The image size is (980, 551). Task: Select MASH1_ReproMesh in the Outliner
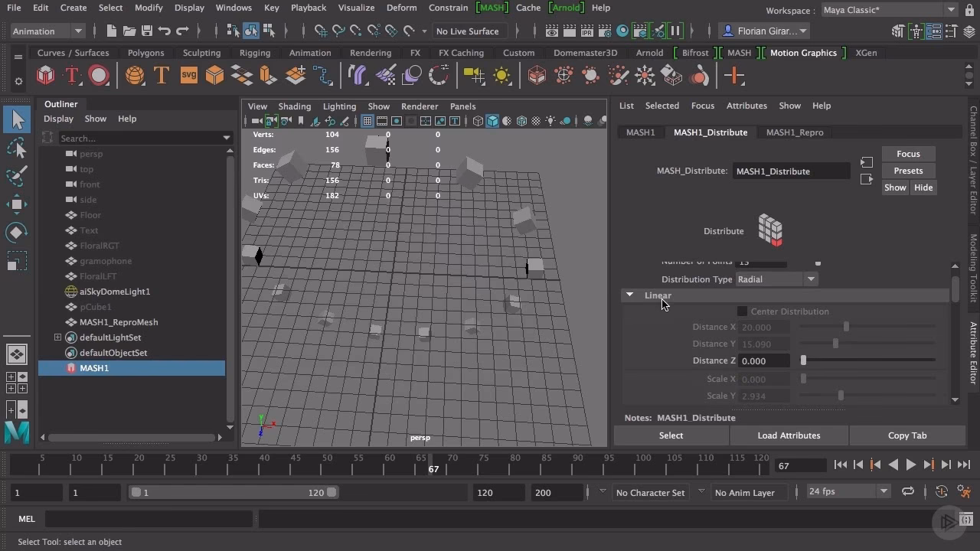coord(119,322)
